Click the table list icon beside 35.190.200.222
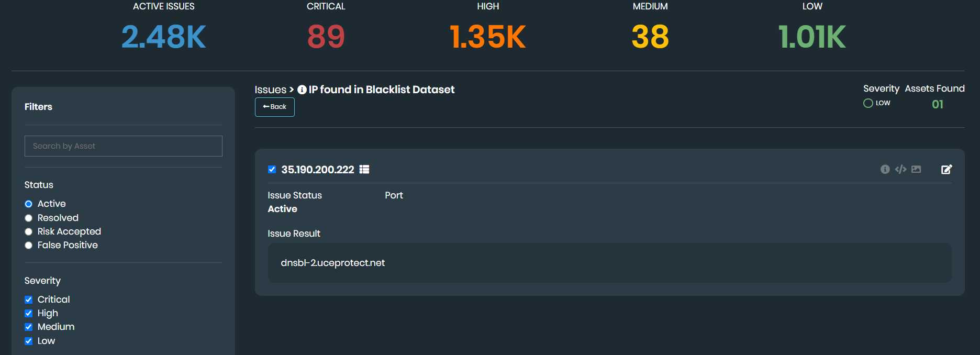Screen dimensions: 980x355 point(364,169)
